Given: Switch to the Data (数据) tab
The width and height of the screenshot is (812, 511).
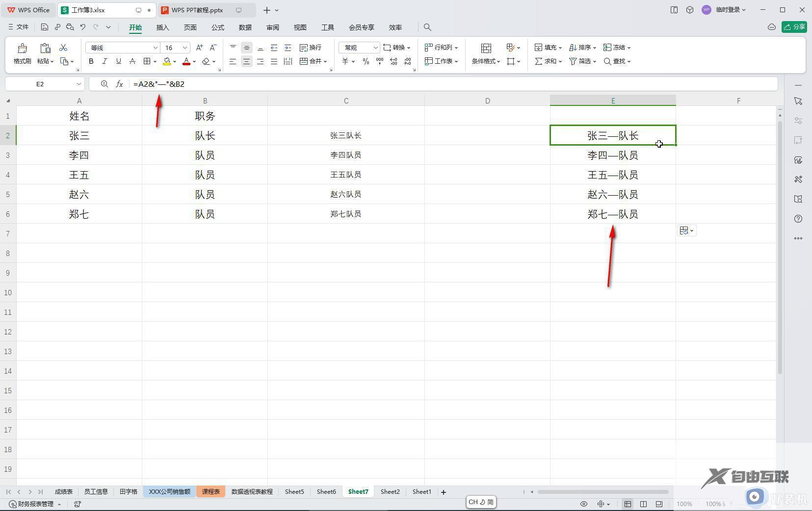Looking at the screenshot, I should pyautogui.click(x=245, y=27).
